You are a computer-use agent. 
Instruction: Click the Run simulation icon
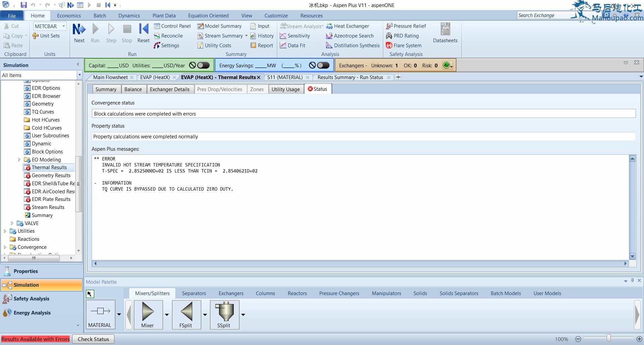(x=95, y=33)
